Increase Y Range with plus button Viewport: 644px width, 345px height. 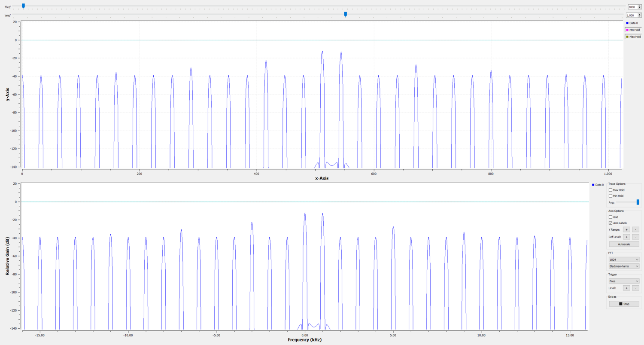point(626,229)
